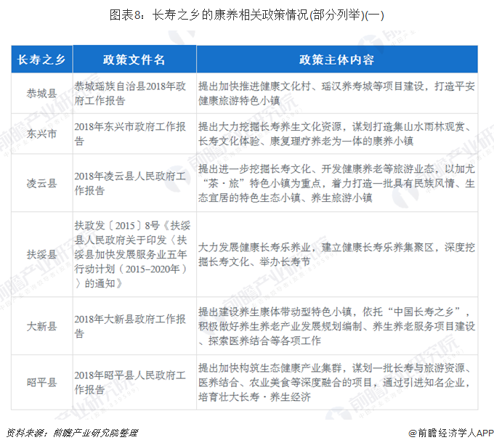Click the 昭平县 row cell
The width and height of the screenshot is (494, 448).
[x=41, y=381]
